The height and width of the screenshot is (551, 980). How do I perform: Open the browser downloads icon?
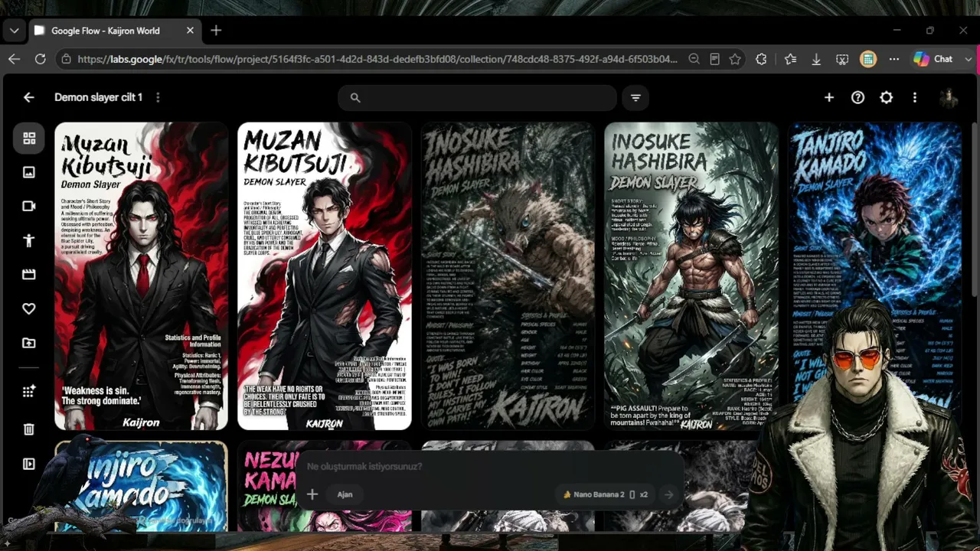click(x=816, y=59)
